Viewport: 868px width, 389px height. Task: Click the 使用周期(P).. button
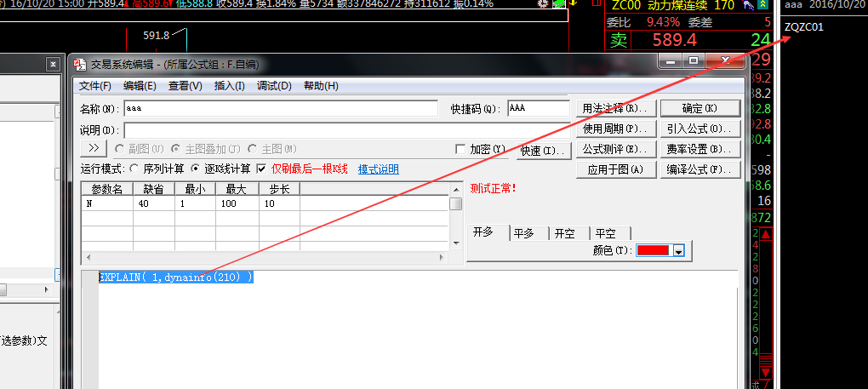(x=616, y=129)
